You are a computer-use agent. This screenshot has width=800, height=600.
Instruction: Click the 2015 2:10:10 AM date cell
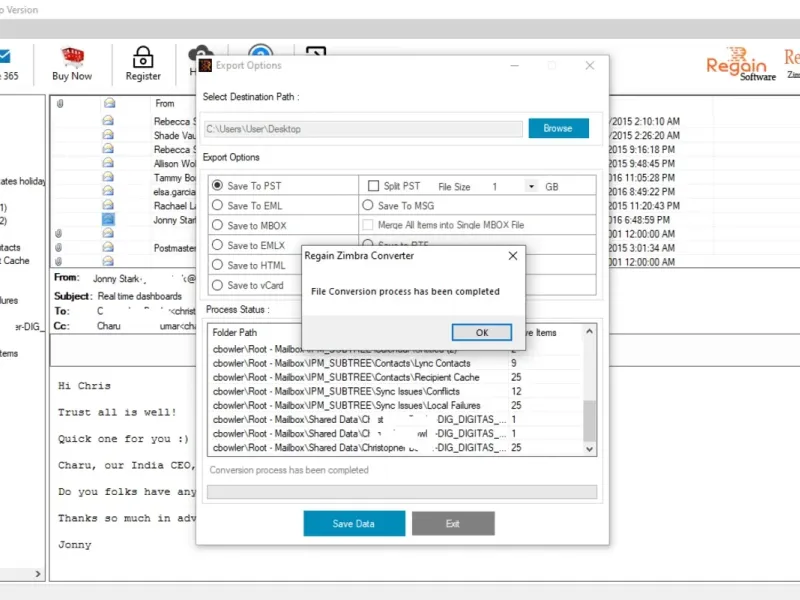[x=645, y=121]
